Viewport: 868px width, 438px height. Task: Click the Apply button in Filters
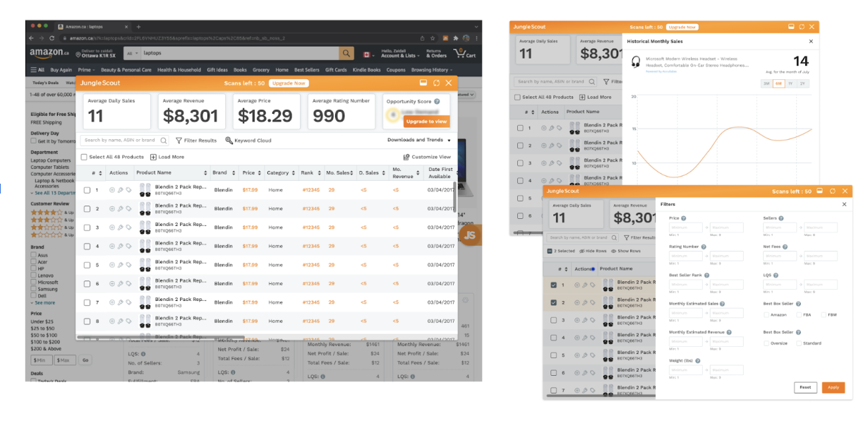[833, 387]
